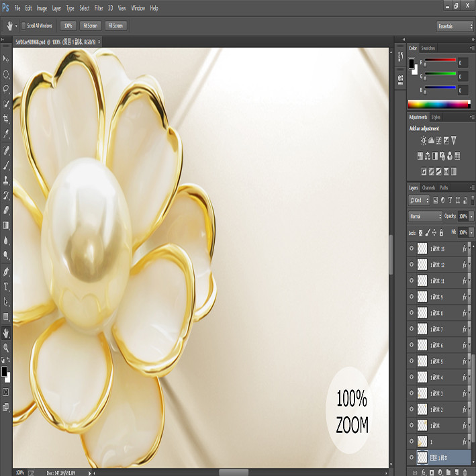Expand effects on layer '1 副本 15'
476x476 pixels.
(x=469, y=248)
